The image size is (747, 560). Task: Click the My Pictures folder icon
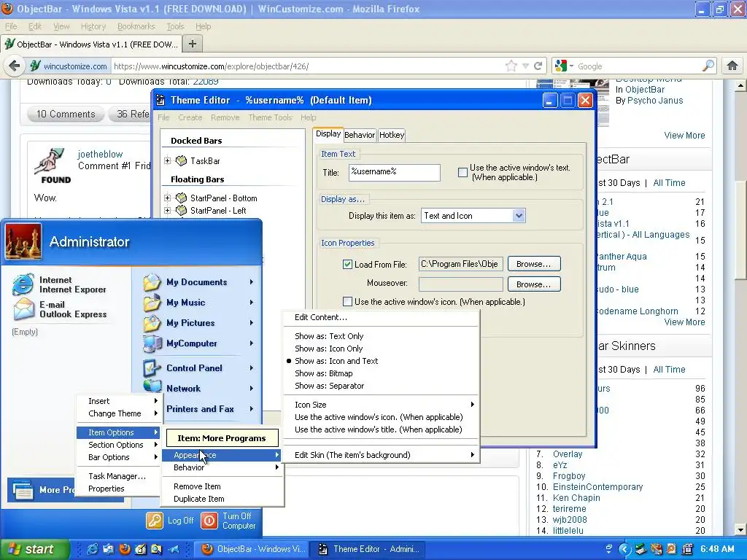(x=152, y=323)
